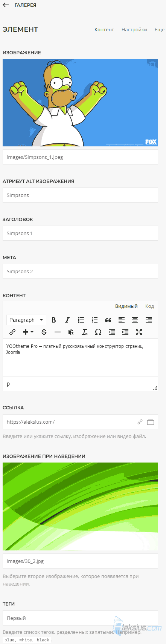Switch editor to Видимый mode

coord(126,306)
